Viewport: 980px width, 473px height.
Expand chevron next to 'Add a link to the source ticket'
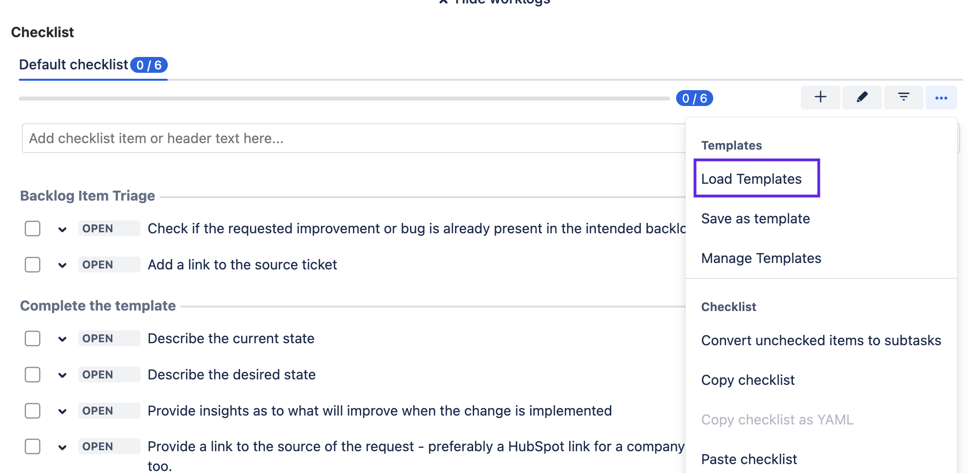tap(62, 265)
